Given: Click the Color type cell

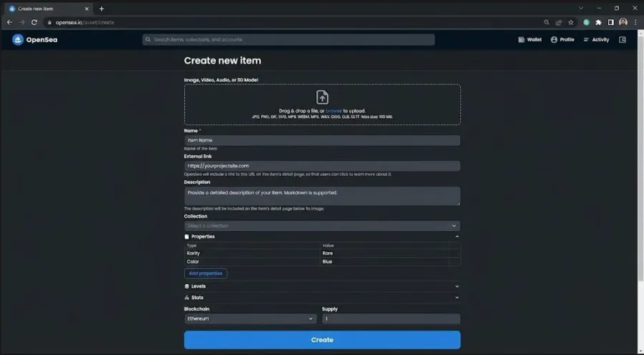Looking at the screenshot, I should (x=252, y=262).
